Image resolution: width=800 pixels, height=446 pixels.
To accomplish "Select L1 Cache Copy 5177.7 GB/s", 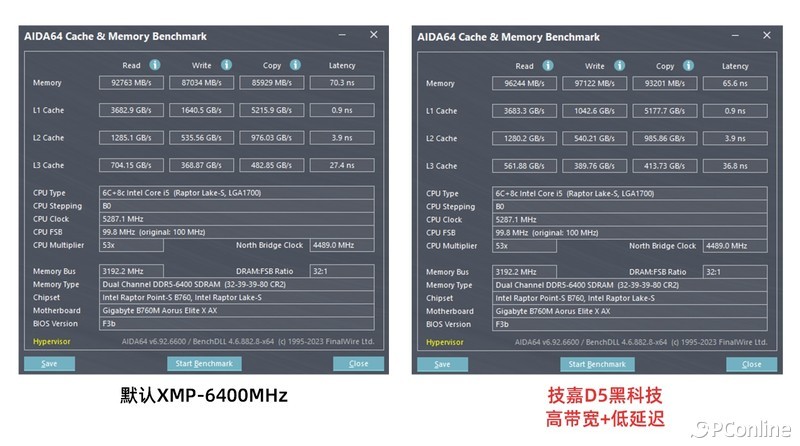I will tap(665, 111).
